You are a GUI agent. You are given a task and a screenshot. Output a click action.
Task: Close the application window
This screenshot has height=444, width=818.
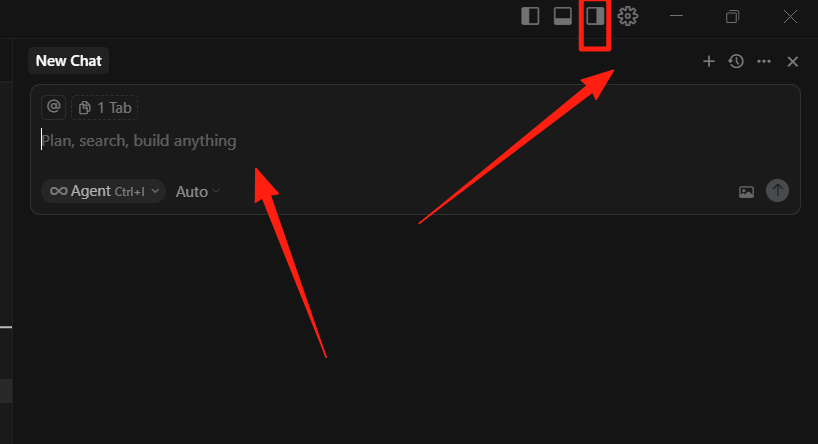tap(790, 16)
